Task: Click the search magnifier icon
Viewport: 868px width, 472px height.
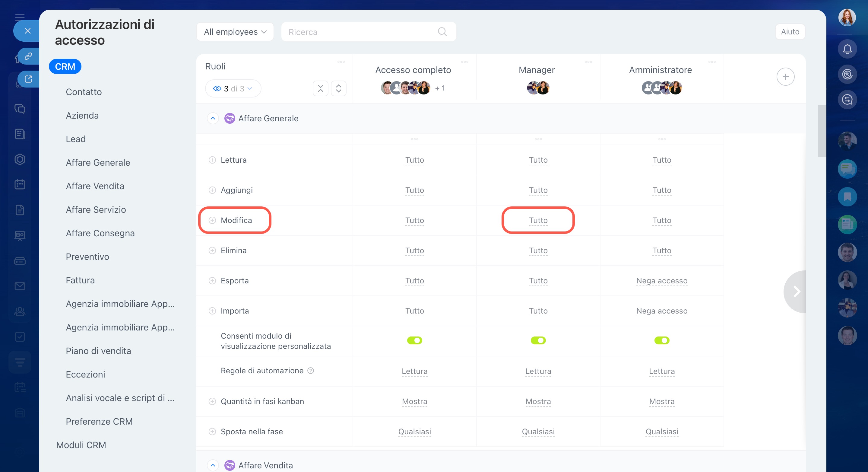Action: click(x=442, y=32)
